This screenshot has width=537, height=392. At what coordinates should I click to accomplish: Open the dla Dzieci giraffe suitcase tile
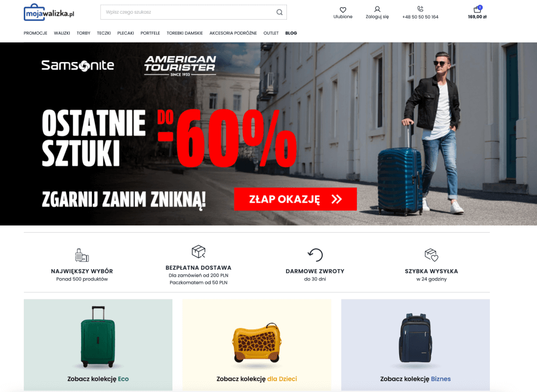[x=257, y=345]
